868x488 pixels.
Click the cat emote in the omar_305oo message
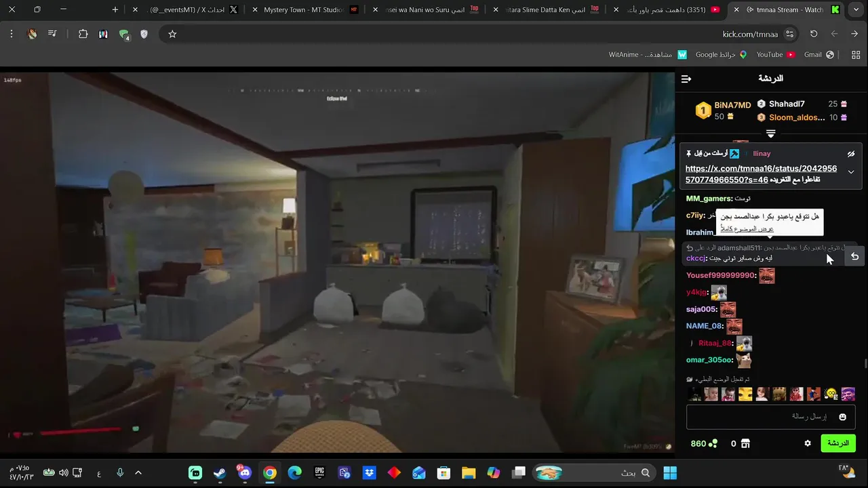pyautogui.click(x=744, y=361)
